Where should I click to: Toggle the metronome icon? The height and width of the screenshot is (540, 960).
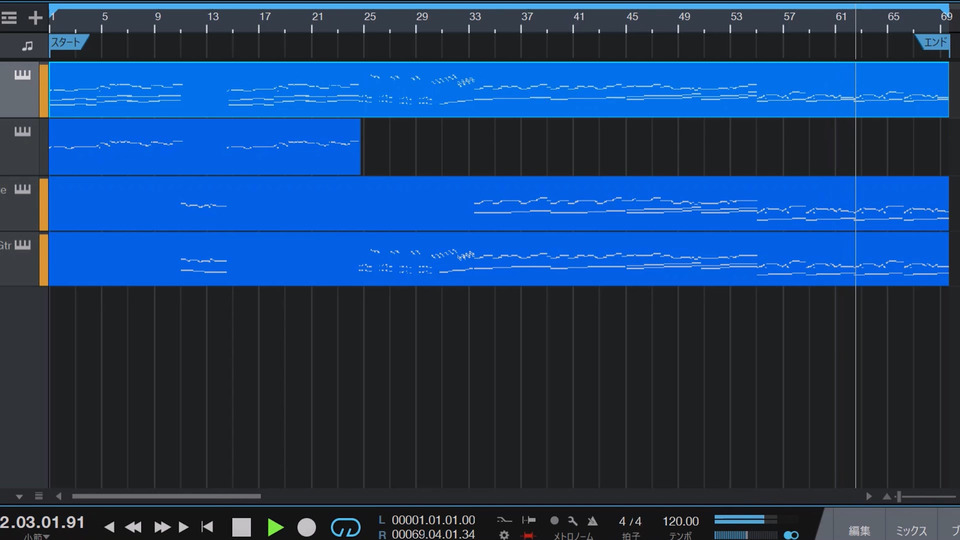pyautogui.click(x=592, y=521)
